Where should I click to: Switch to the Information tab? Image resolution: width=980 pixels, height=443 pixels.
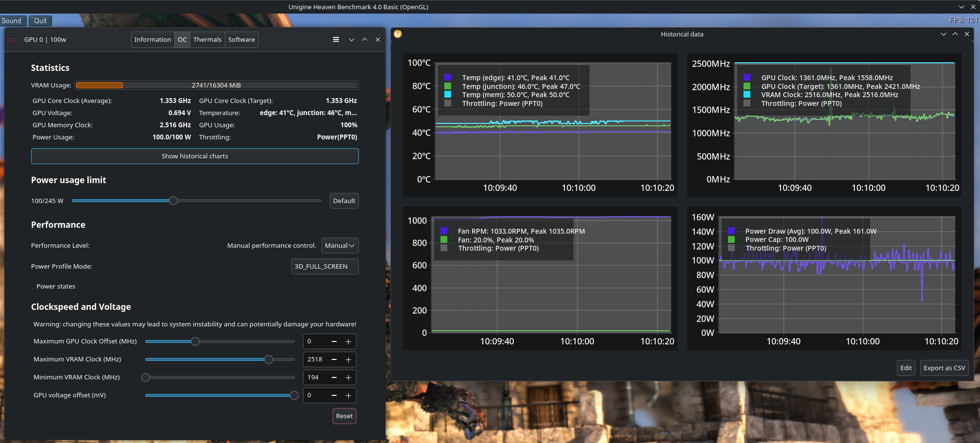click(x=152, y=40)
